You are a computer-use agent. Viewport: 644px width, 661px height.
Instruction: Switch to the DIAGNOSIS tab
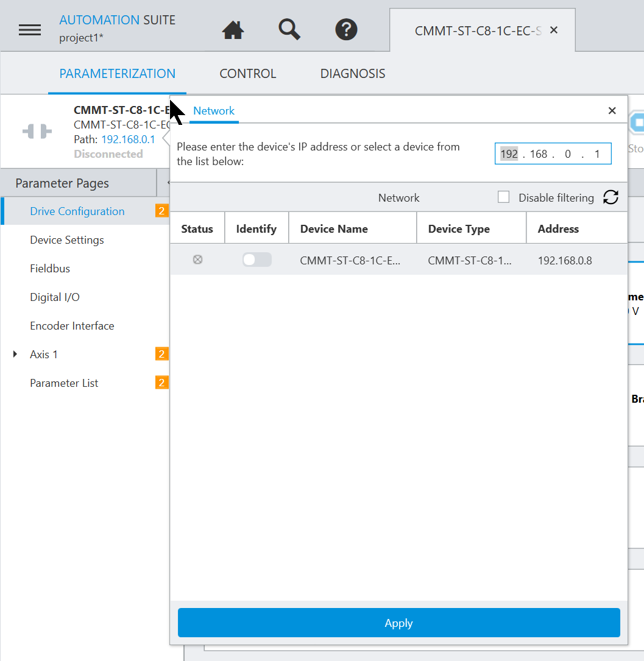click(353, 74)
